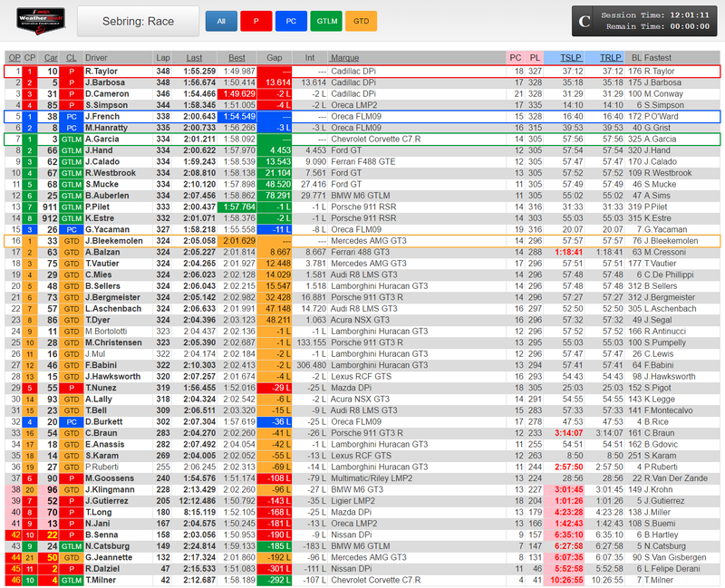Open the Sebring: Race session button

[138, 21]
